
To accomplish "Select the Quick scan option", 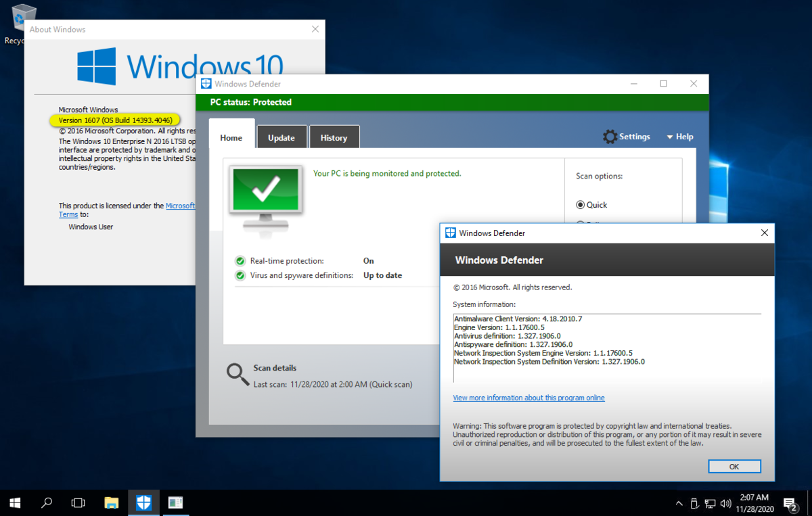I will (x=591, y=205).
